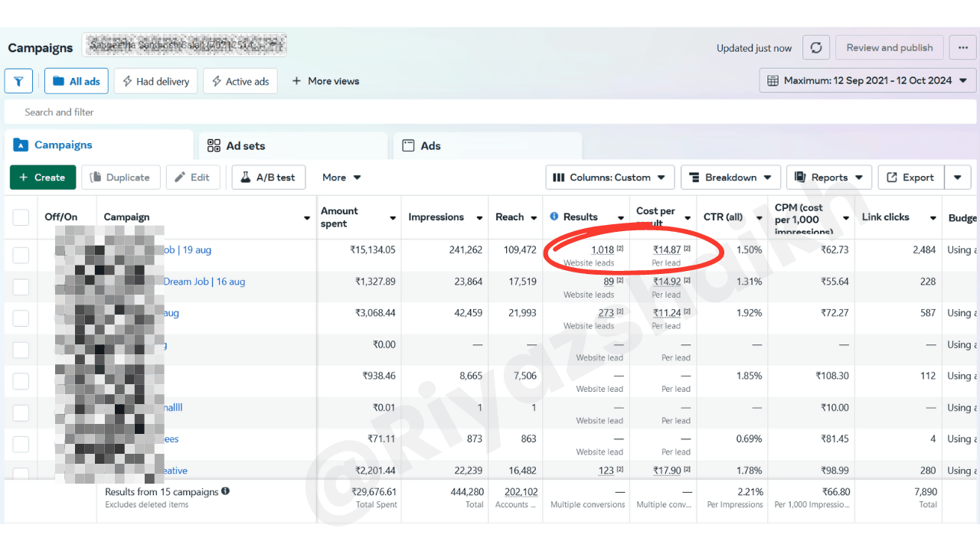This screenshot has height=551, width=980.
Task: Click the Search and filter field
Action: point(490,112)
